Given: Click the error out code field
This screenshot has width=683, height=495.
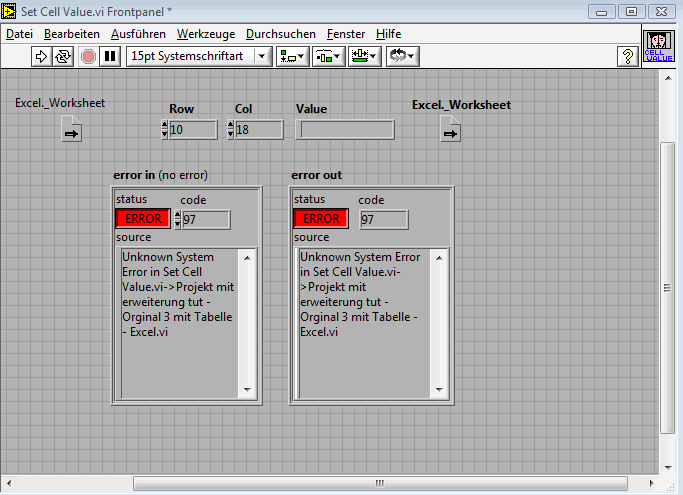Looking at the screenshot, I should (x=384, y=220).
